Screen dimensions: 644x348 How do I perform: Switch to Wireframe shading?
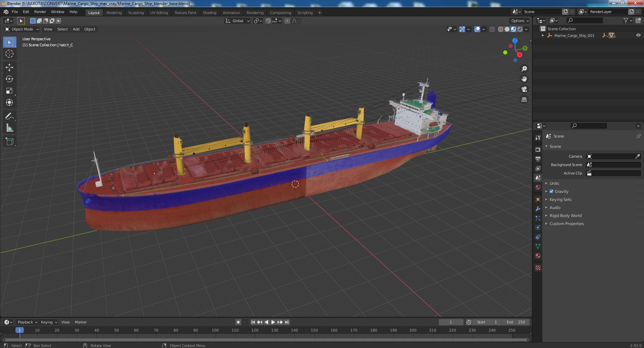coord(501,29)
